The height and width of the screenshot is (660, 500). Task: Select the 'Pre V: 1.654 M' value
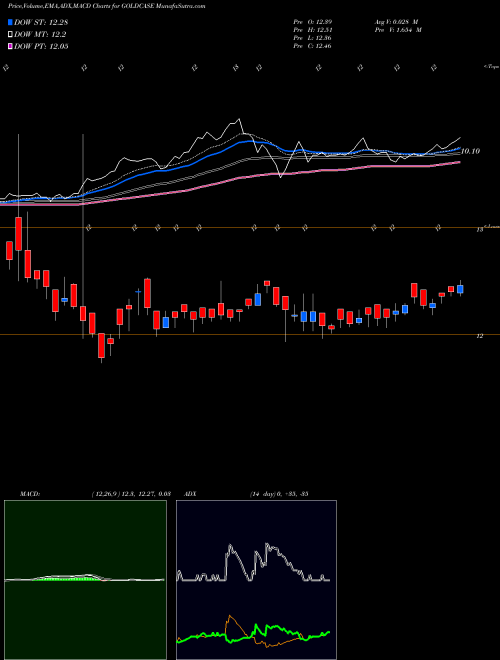(x=397, y=30)
